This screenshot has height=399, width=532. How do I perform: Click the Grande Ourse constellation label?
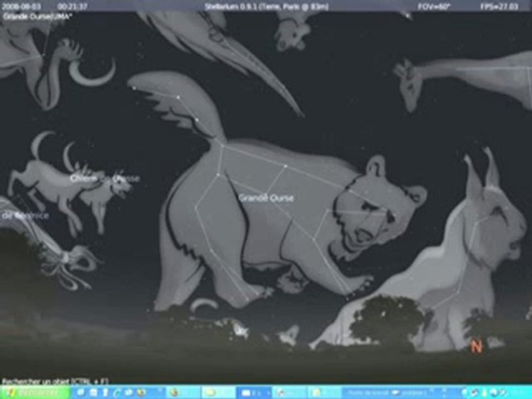(x=267, y=198)
